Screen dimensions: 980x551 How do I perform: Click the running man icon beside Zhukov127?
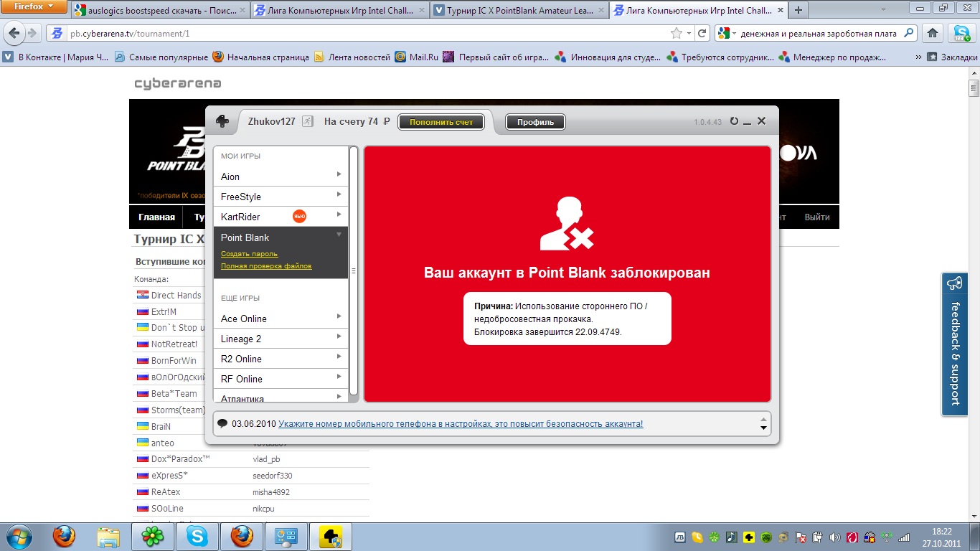[307, 121]
